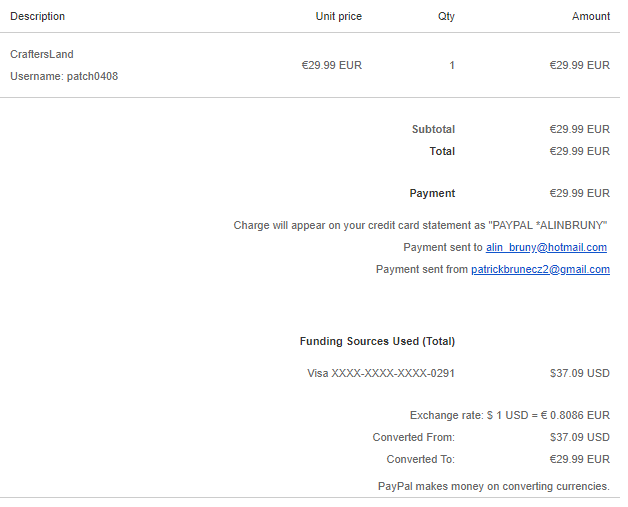Click the bold Payment label

tap(432, 193)
